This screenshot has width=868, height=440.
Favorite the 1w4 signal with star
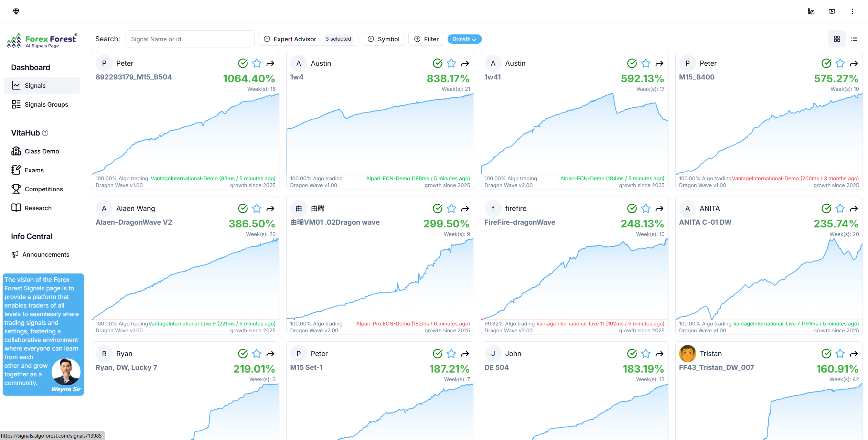[x=451, y=63]
